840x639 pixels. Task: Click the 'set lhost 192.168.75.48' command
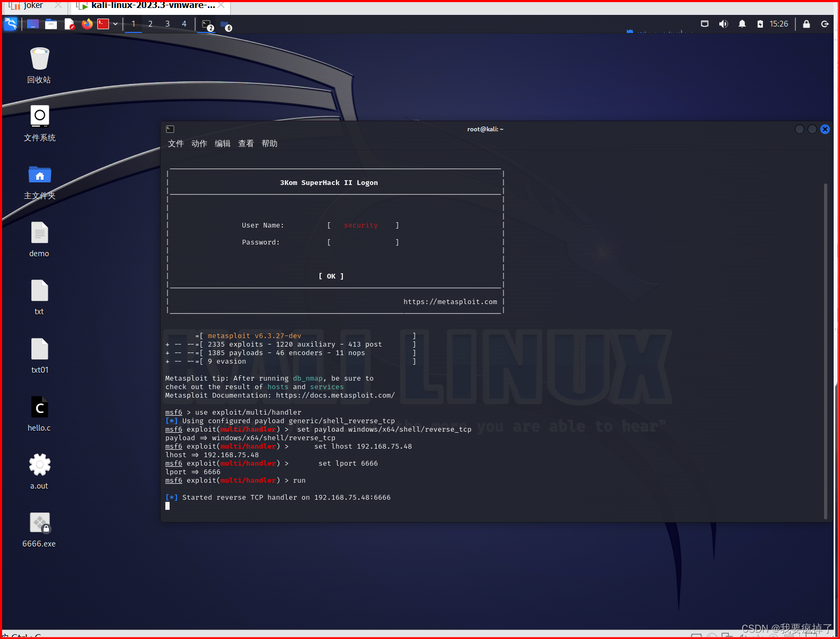[363, 447]
